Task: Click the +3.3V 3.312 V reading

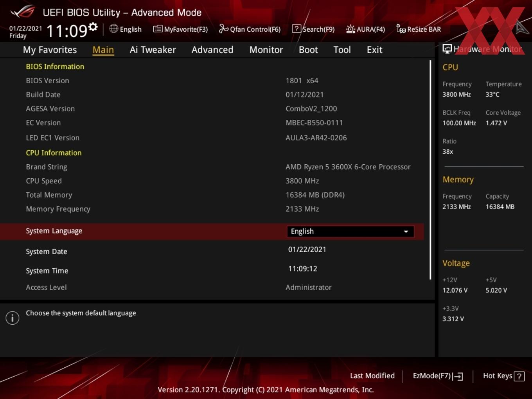Action: point(453,319)
